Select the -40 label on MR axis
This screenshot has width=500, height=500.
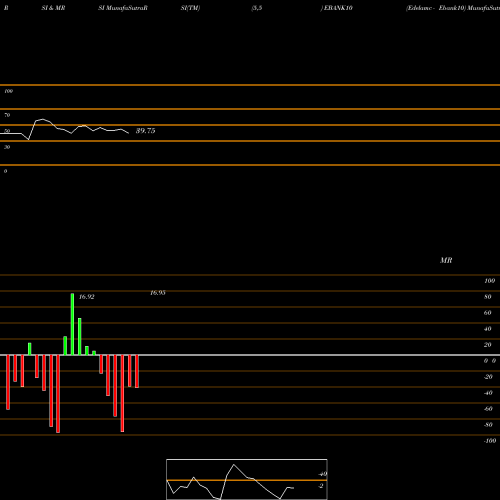point(488,393)
